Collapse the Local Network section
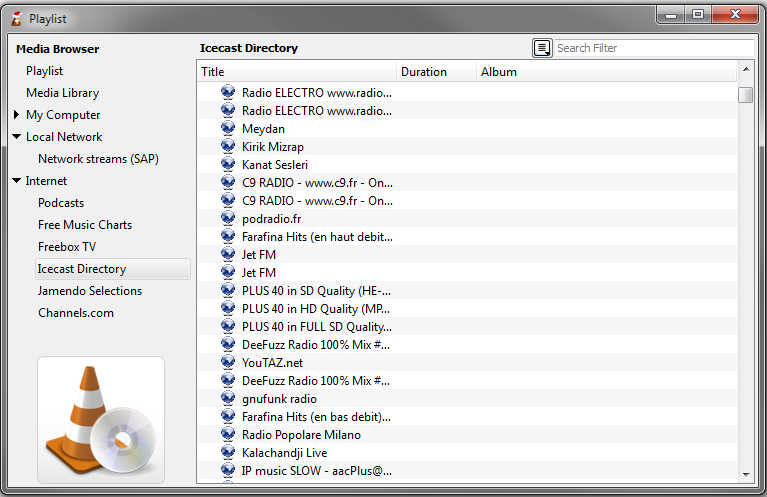 (x=17, y=137)
